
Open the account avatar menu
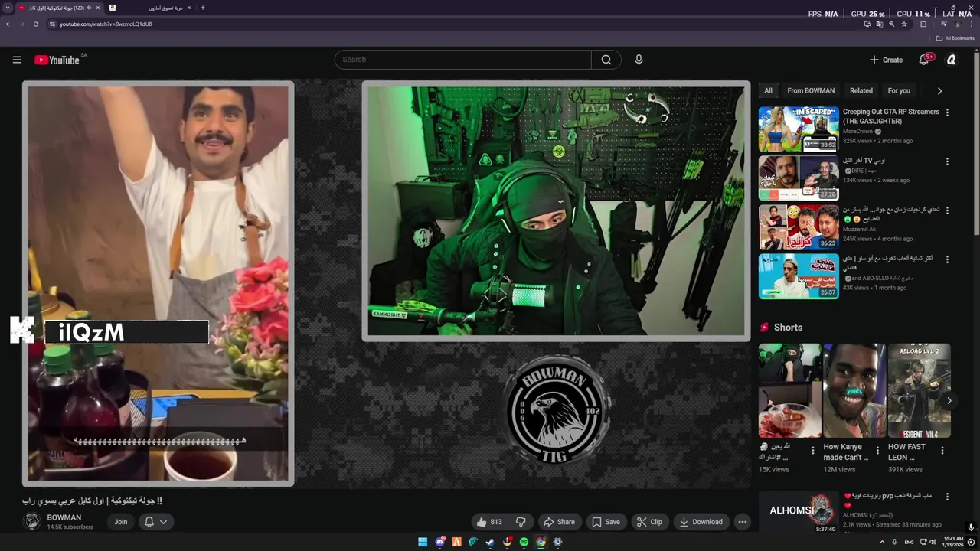952,60
